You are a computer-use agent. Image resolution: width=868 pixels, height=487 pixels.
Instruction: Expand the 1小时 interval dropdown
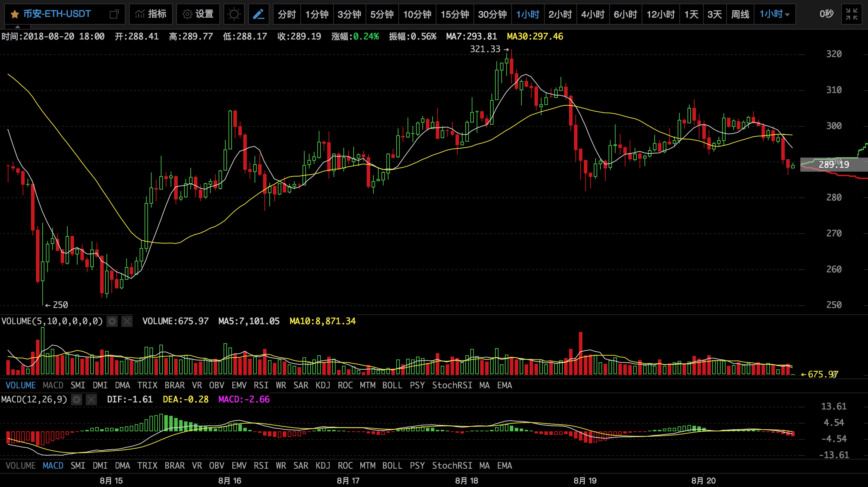(775, 14)
